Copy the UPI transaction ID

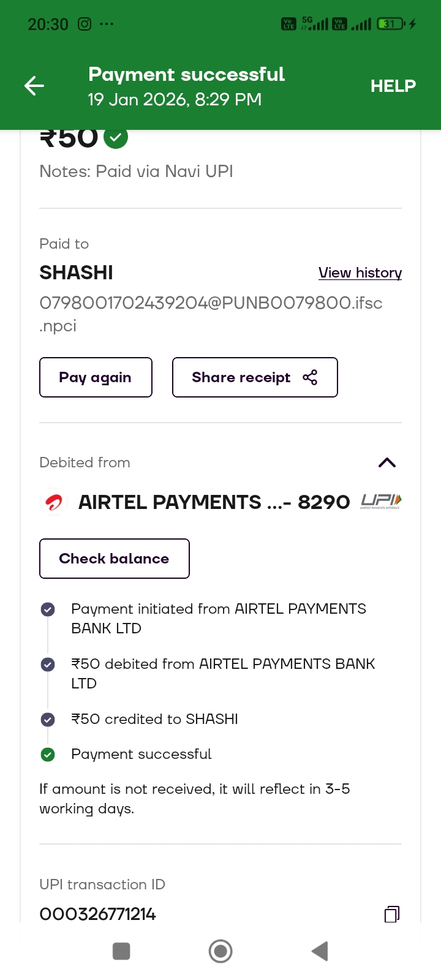[391, 914]
